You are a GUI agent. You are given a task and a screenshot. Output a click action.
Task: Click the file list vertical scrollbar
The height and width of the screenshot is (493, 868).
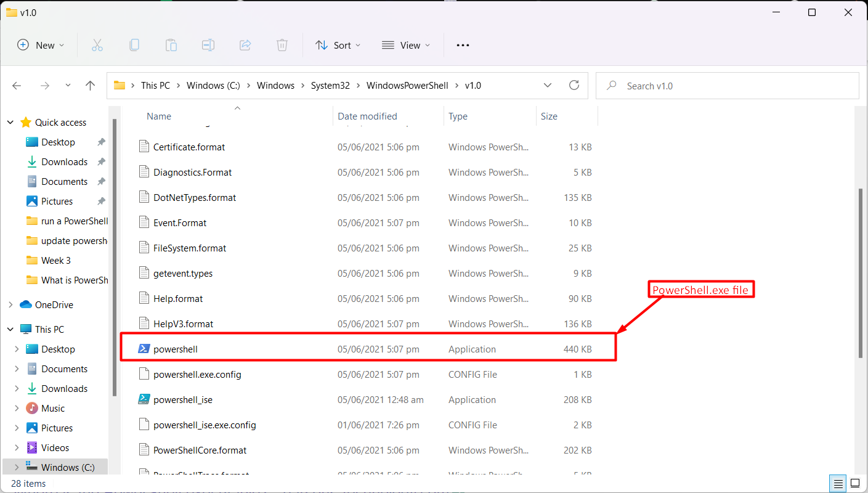click(861, 273)
